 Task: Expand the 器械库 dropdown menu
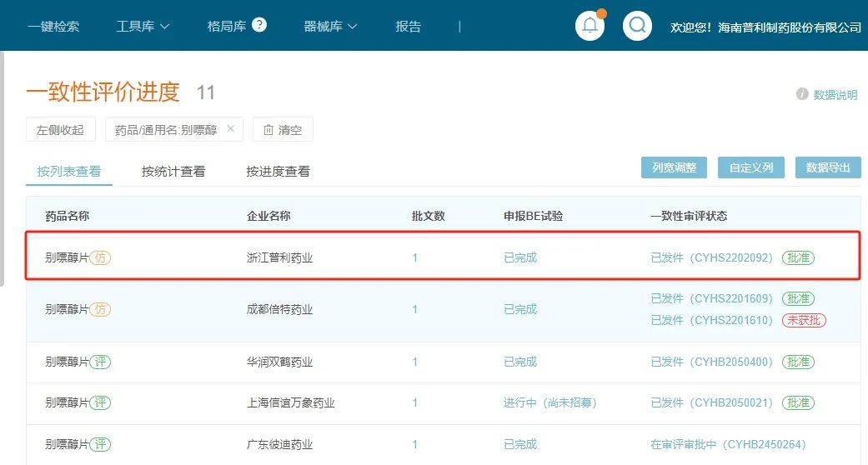[330, 27]
